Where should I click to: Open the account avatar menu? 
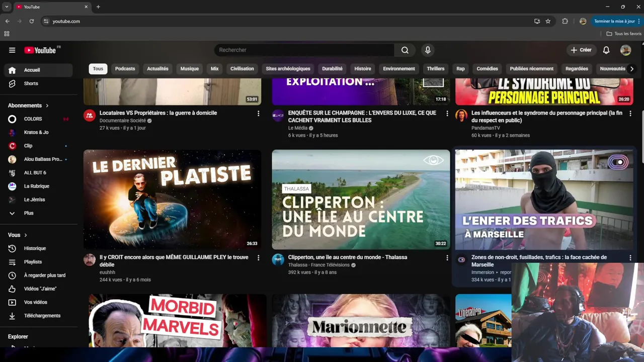pos(625,50)
